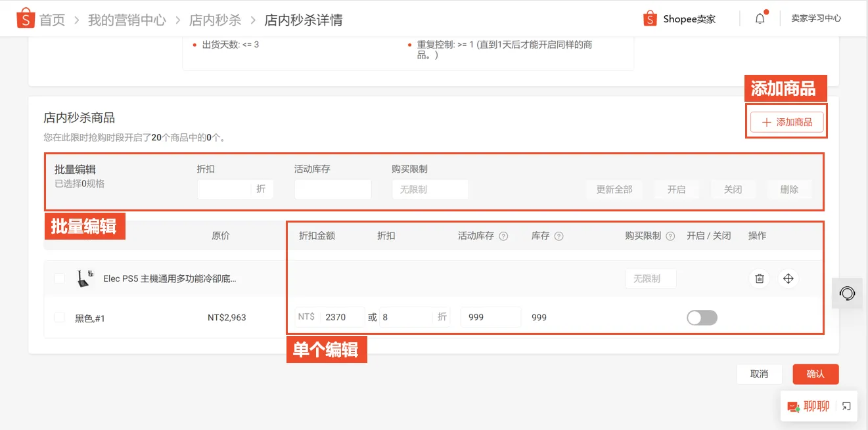Image resolution: width=868 pixels, height=430 pixels.
Task: Click the pop-out icon next to 聊聊
Action: tap(847, 406)
